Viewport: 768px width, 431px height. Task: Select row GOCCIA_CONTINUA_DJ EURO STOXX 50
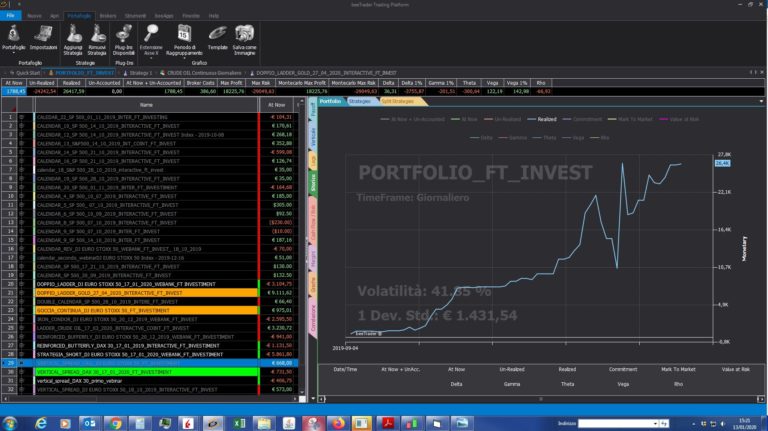coord(147,311)
